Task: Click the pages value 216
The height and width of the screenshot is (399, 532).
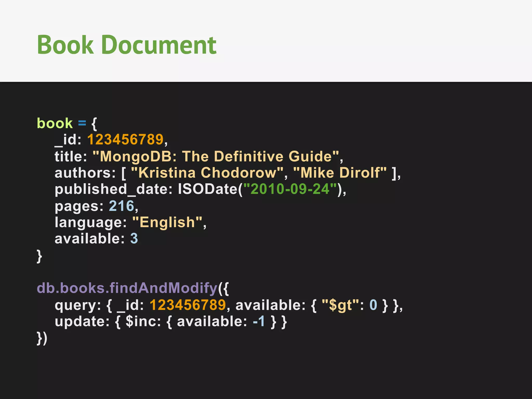Action: 121,206
